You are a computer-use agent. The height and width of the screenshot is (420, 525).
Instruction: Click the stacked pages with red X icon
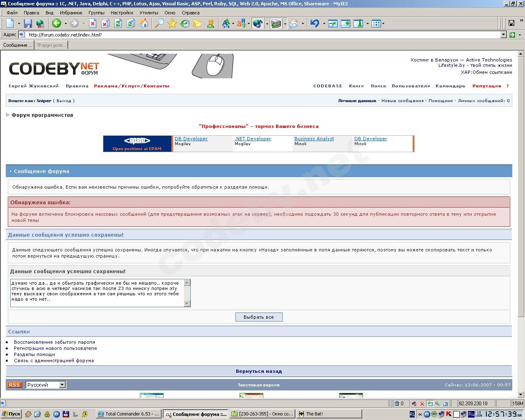click(x=105, y=23)
